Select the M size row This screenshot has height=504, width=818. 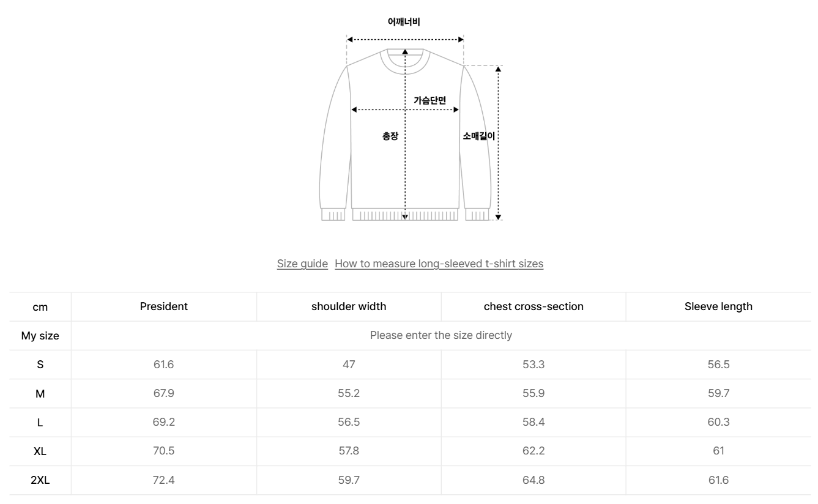pyautogui.click(x=40, y=393)
